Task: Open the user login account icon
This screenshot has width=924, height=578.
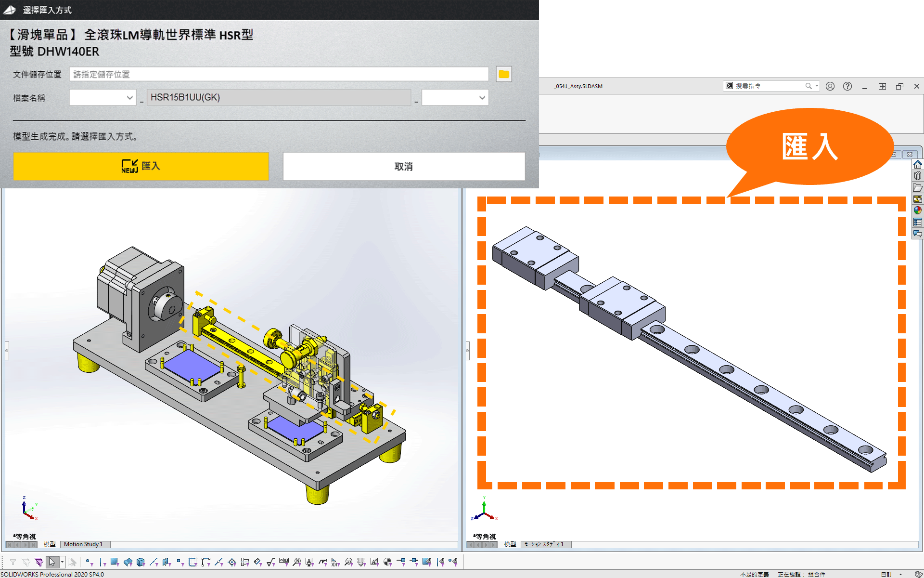Action: 830,86
